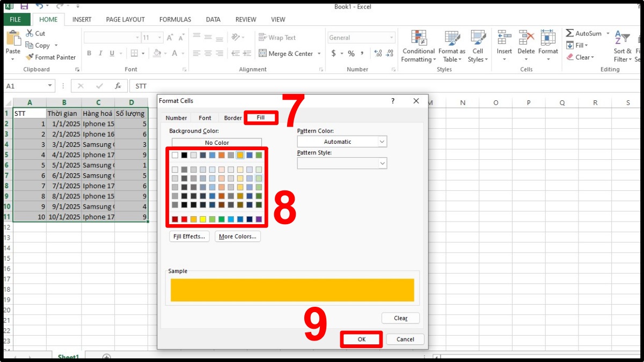Open the Name Box dropdown arrow
This screenshot has width=644, height=362.
click(50, 86)
